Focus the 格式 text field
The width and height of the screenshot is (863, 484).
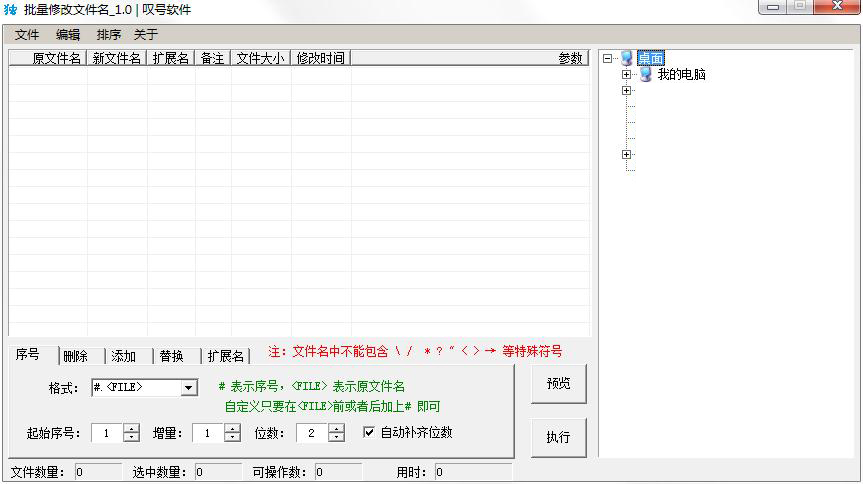(x=136, y=388)
